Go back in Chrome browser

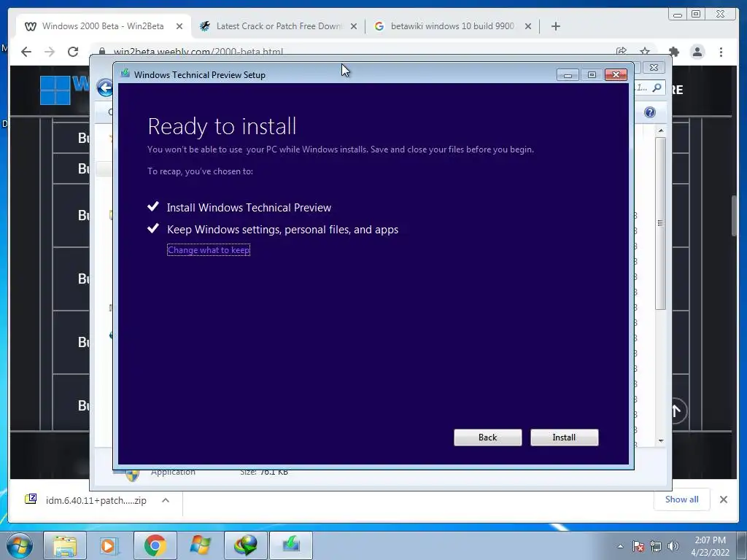[26, 52]
